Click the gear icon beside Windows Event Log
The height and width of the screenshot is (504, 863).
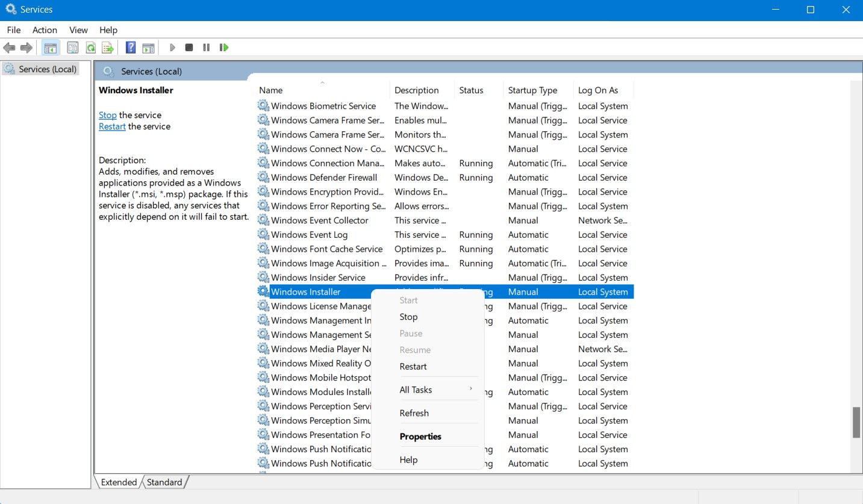point(263,234)
